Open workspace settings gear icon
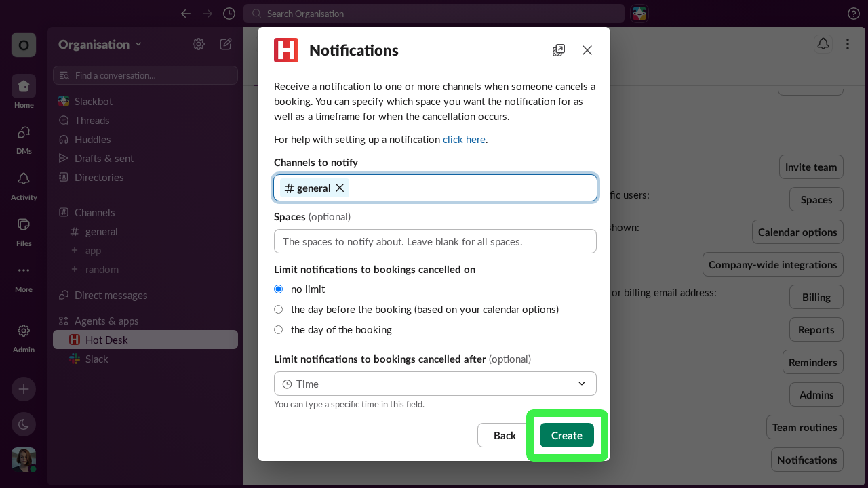The height and width of the screenshot is (488, 868). click(x=199, y=44)
